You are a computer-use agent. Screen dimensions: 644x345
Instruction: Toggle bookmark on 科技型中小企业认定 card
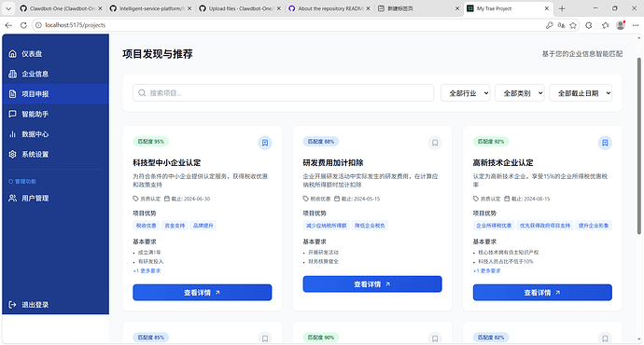pyautogui.click(x=265, y=143)
